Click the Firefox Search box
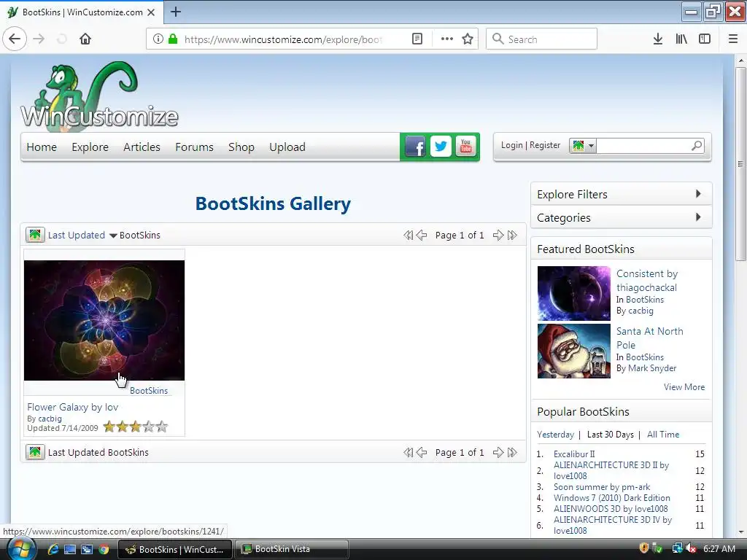This screenshot has width=747, height=560. (x=541, y=39)
